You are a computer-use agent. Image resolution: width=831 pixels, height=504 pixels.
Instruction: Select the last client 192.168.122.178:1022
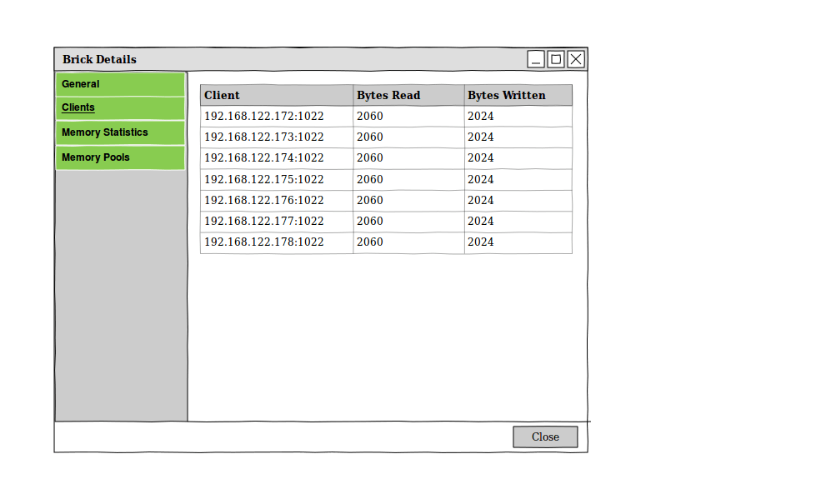264,242
